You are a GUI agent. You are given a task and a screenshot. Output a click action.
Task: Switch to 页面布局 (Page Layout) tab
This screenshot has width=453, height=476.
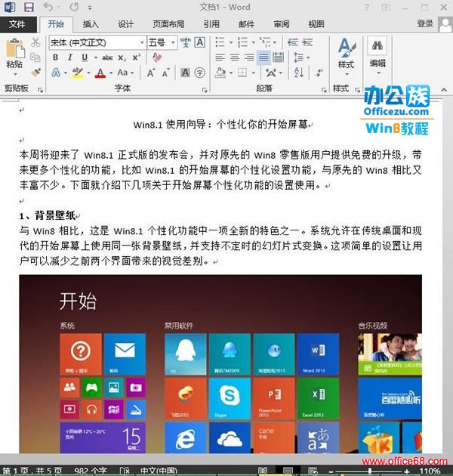[168, 24]
